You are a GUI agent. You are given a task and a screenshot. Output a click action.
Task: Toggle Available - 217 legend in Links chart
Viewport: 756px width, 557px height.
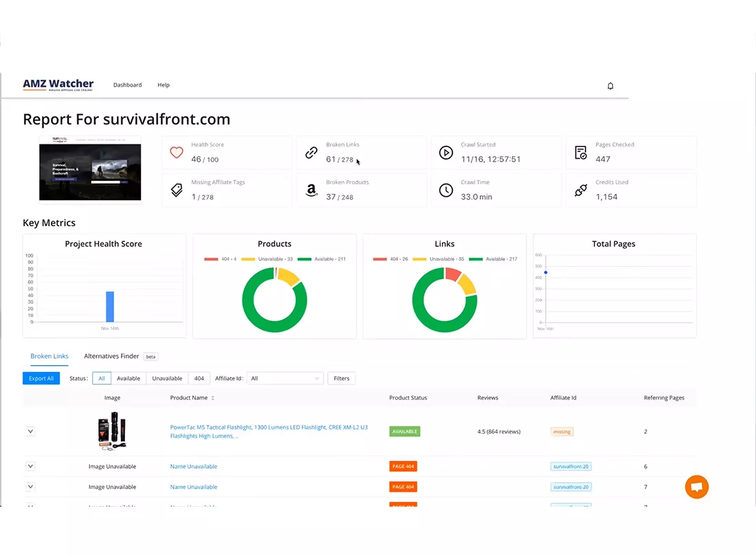pos(493,259)
